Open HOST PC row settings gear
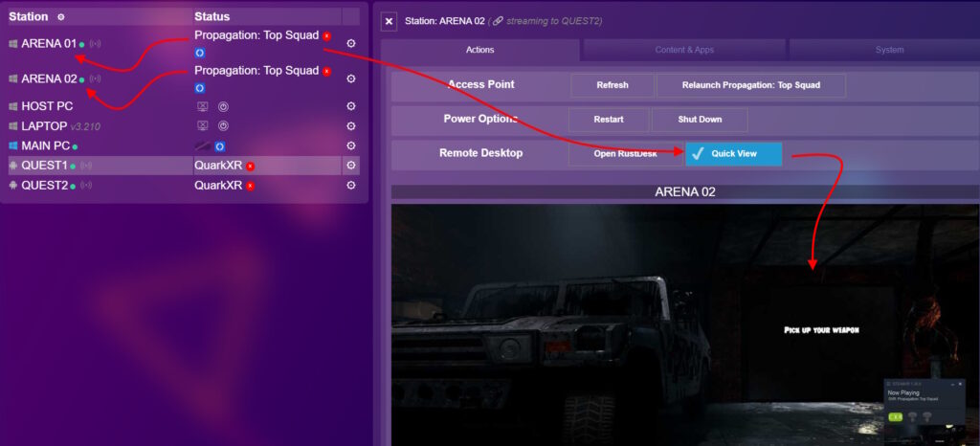This screenshot has height=446, width=980. [351, 106]
